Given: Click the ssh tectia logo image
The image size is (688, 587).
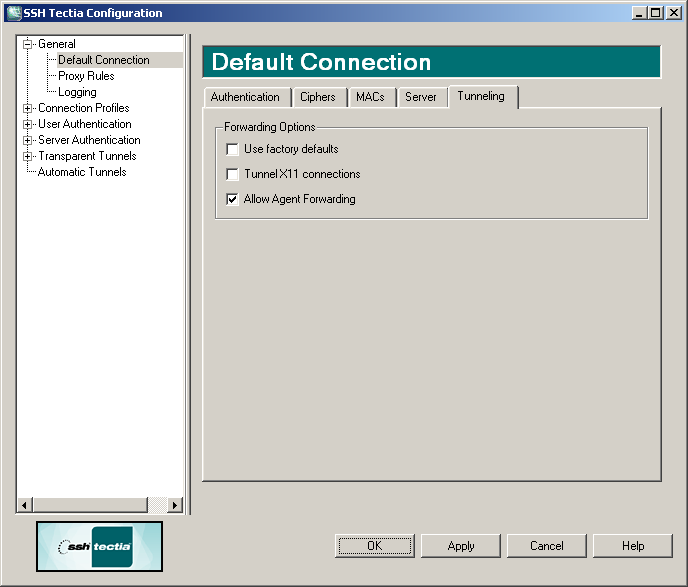Looking at the screenshot, I should (x=100, y=546).
